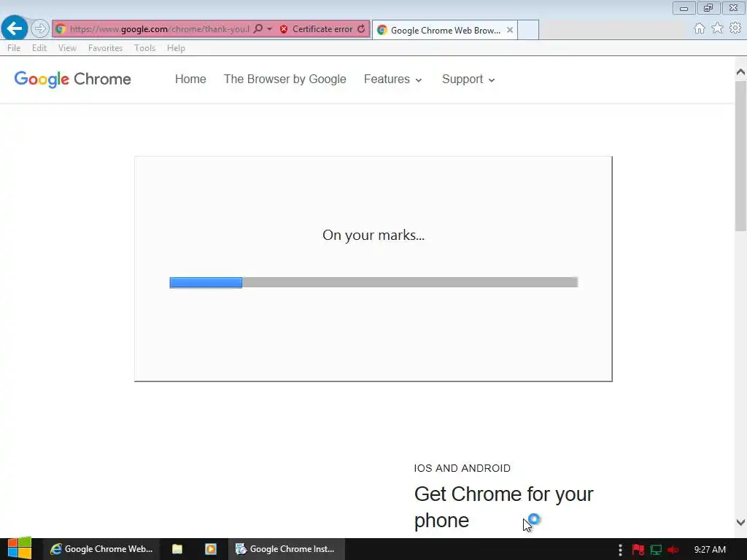The height and width of the screenshot is (560, 747).
Task: Expand the Features dropdown
Action: [393, 79]
